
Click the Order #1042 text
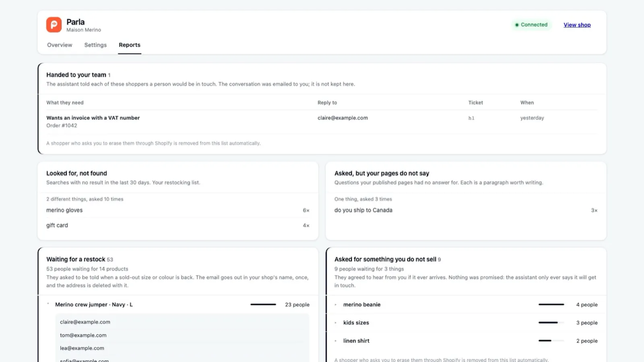click(62, 125)
